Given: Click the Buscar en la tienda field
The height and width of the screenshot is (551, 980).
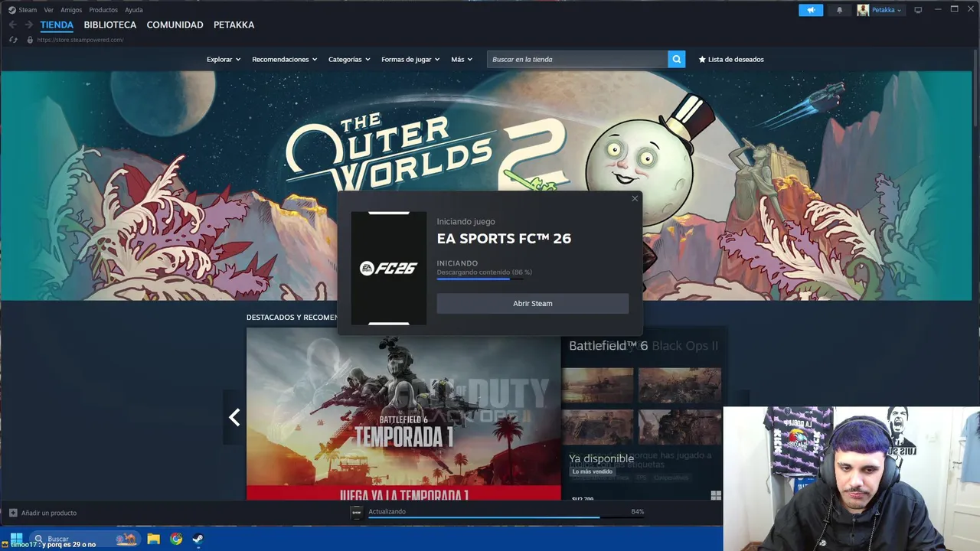Looking at the screenshot, I should pos(577,59).
